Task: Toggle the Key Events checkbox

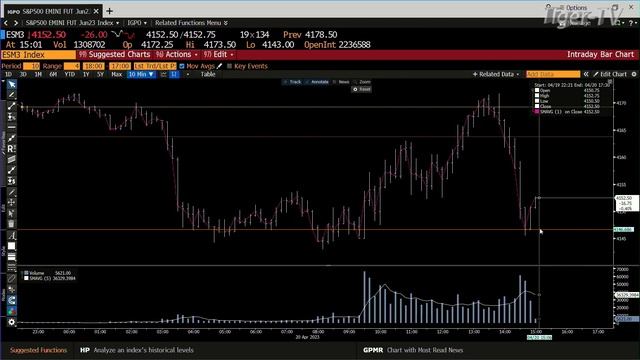Action: click(229, 66)
